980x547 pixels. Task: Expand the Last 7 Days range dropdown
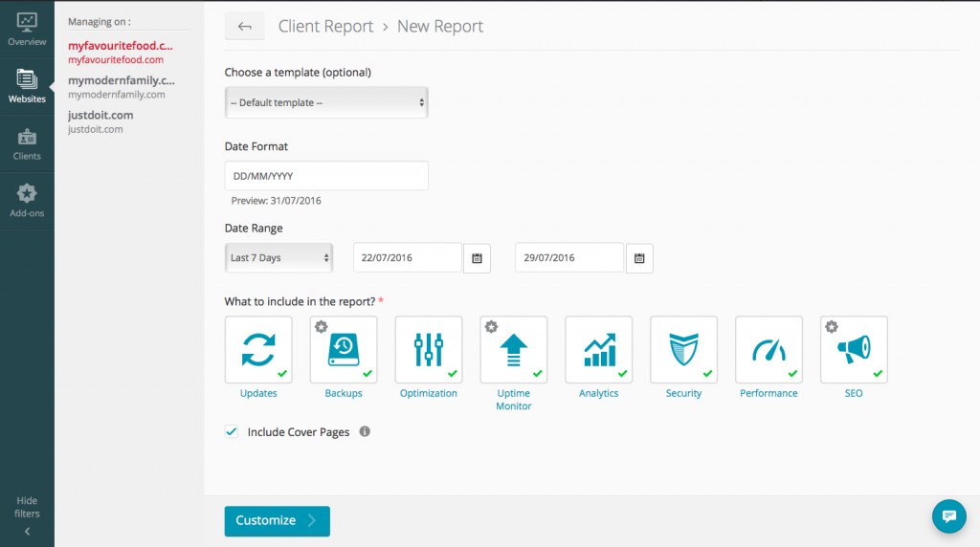(x=279, y=258)
